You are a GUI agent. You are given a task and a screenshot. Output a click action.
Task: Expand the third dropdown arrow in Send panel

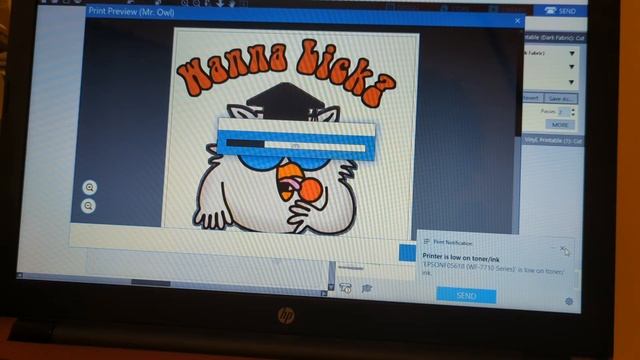click(x=571, y=82)
